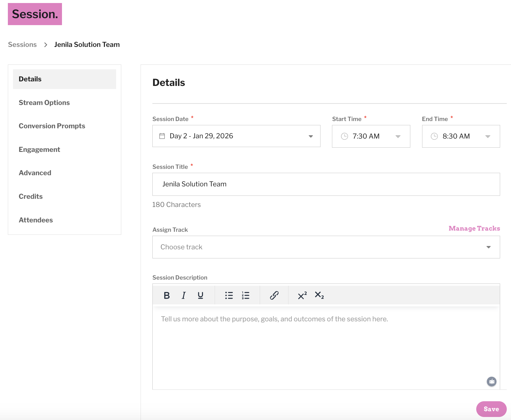The image size is (511, 420).
Task: Apply underline formatting in description toolbar
Action: (200, 295)
